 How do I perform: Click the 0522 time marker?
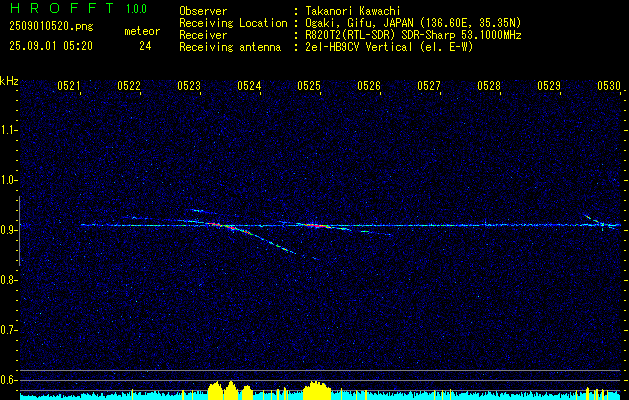point(129,86)
